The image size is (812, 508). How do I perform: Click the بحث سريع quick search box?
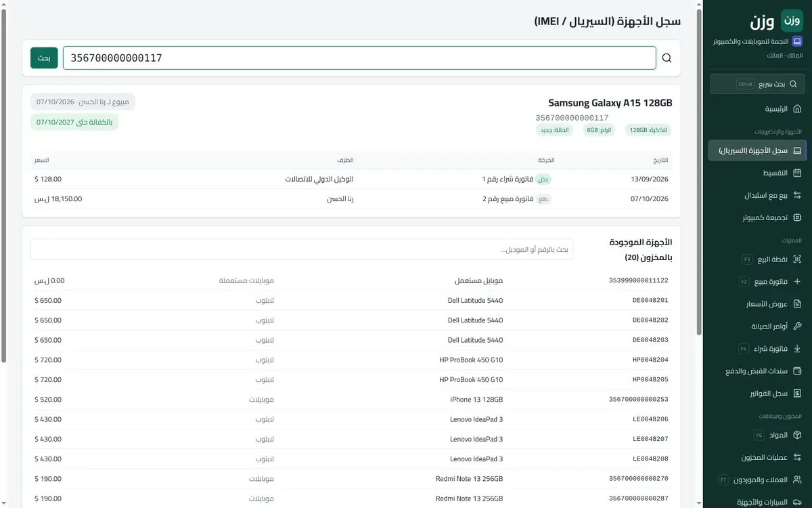tap(757, 84)
